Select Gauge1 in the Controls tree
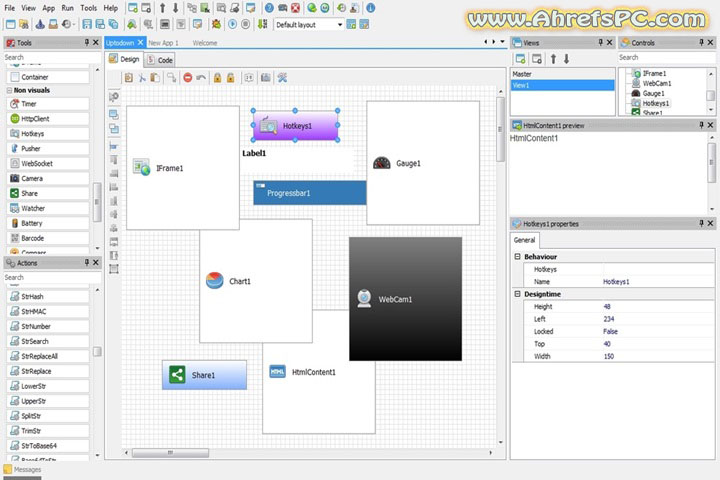Image resolution: width=720 pixels, height=480 pixels. click(653, 93)
